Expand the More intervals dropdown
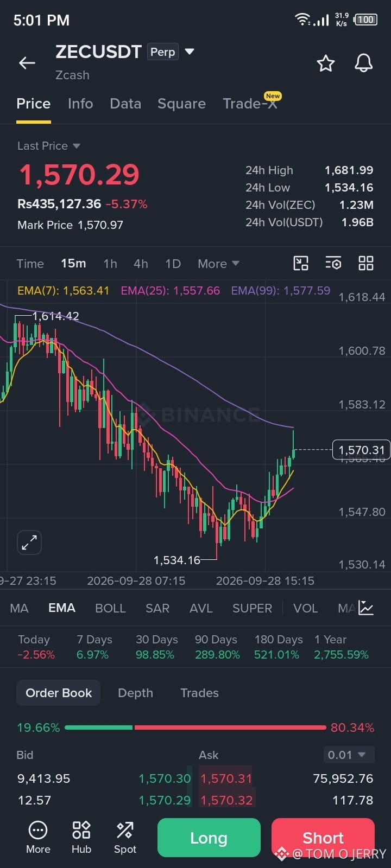 218,264
